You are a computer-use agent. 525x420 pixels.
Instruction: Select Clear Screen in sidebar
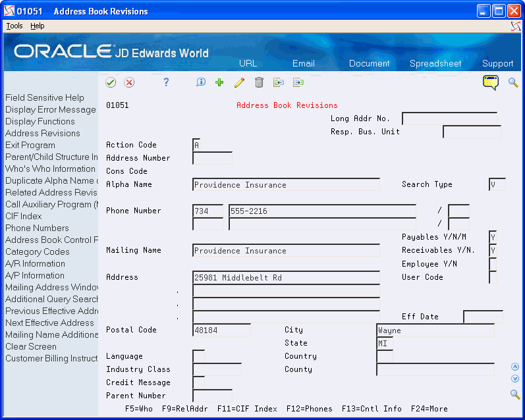click(x=31, y=346)
